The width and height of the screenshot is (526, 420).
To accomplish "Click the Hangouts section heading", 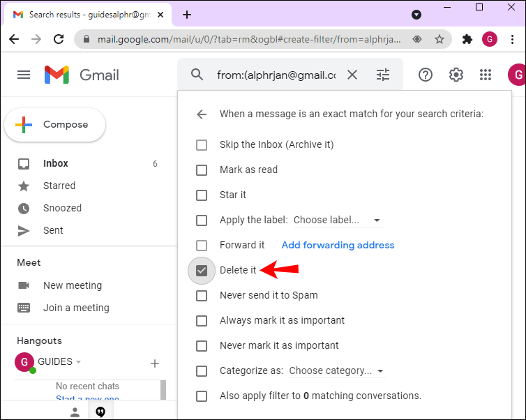I will [x=39, y=341].
